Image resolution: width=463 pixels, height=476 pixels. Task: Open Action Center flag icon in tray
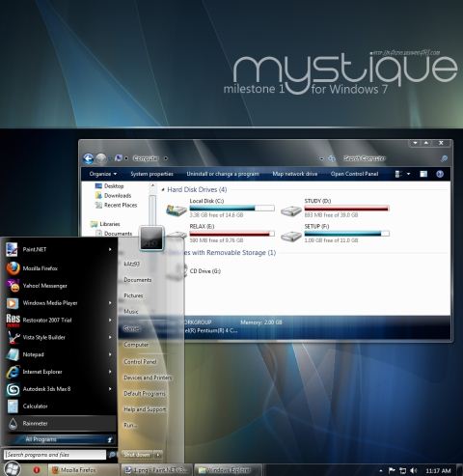pos(392,470)
